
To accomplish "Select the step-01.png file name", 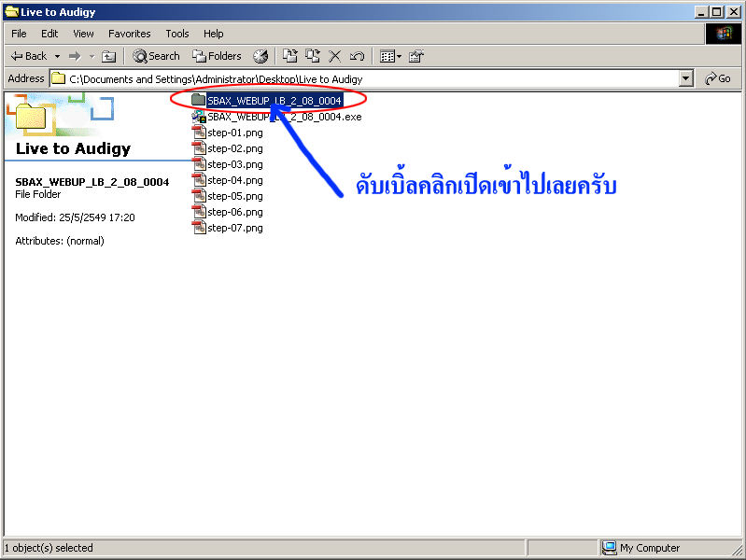I will click(x=235, y=133).
